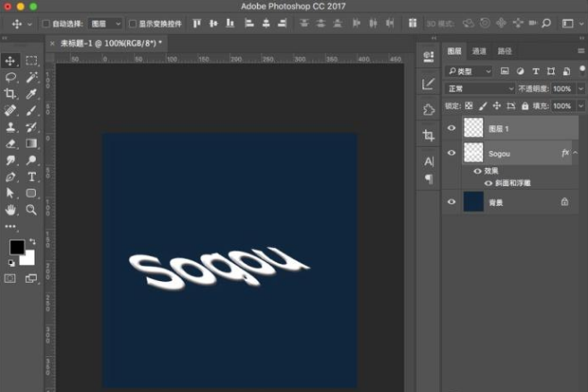Image resolution: width=588 pixels, height=392 pixels.
Task: Select the Brush tool
Action: coord(31,110)
